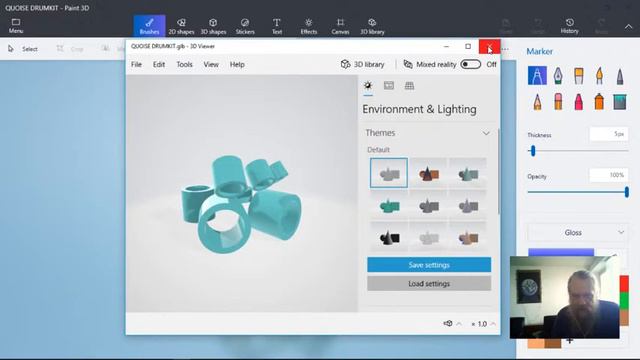Image resolution: width=640 pixels, height=360 pixels.
Task: Switch to Grid & Views tab icon
Action: coord(409,86)
